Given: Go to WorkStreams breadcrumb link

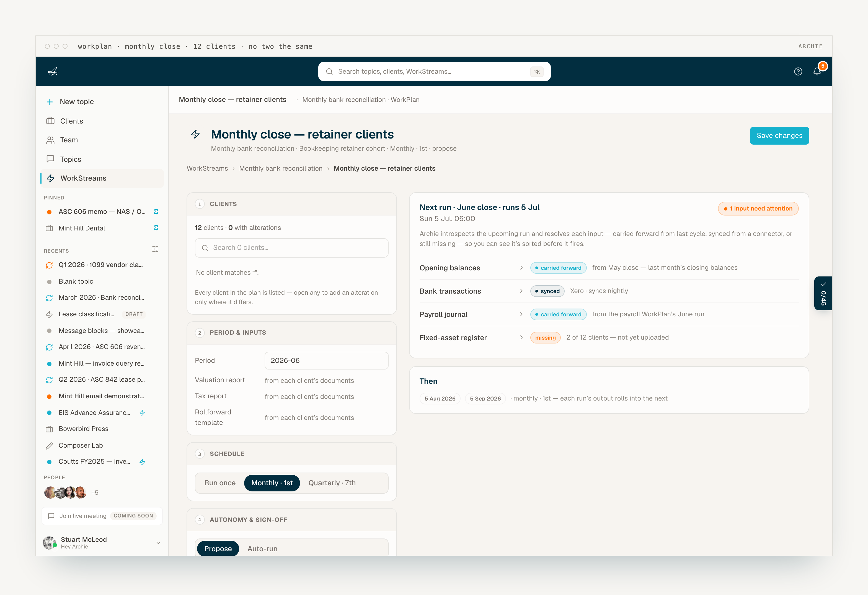Looking at the screenshot, I should click(207, 169).
